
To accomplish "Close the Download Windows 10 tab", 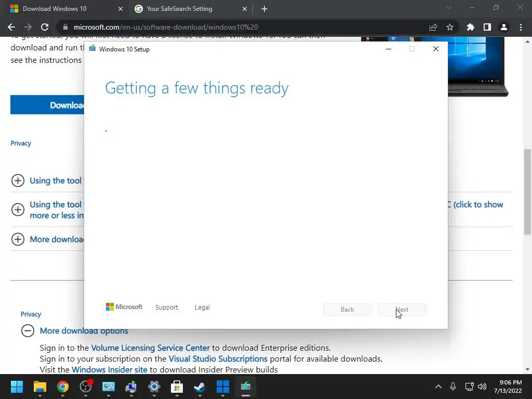I will [121, 9].
